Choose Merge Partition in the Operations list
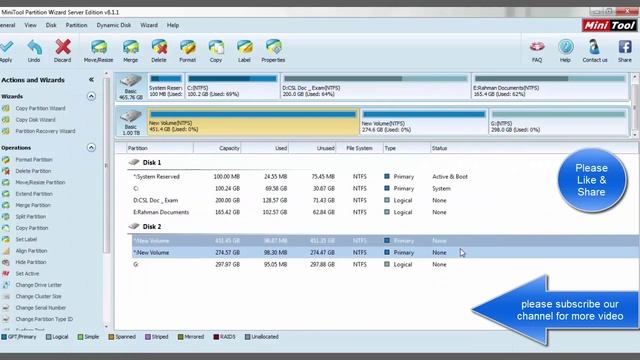The height and width of the screenshot is (360, 640). click(x=33, y=206)
